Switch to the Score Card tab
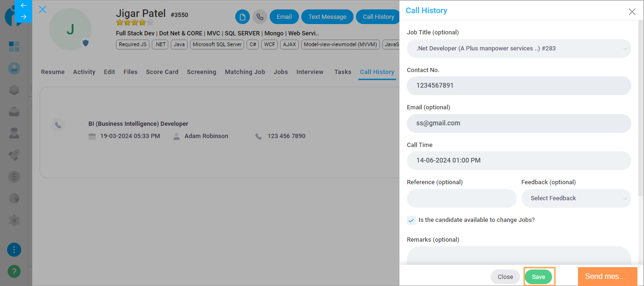 162,72
